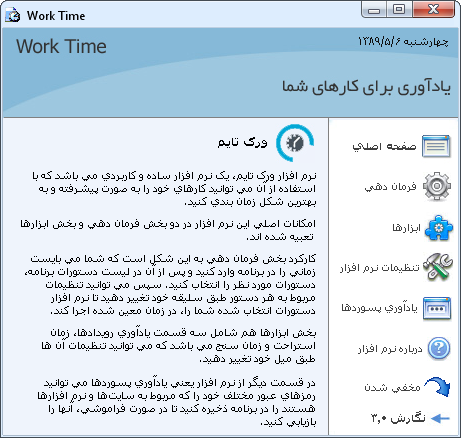This screenshot has height=438, width=461.
Task: Click the small left arrow by version
Action: [440, 418]
